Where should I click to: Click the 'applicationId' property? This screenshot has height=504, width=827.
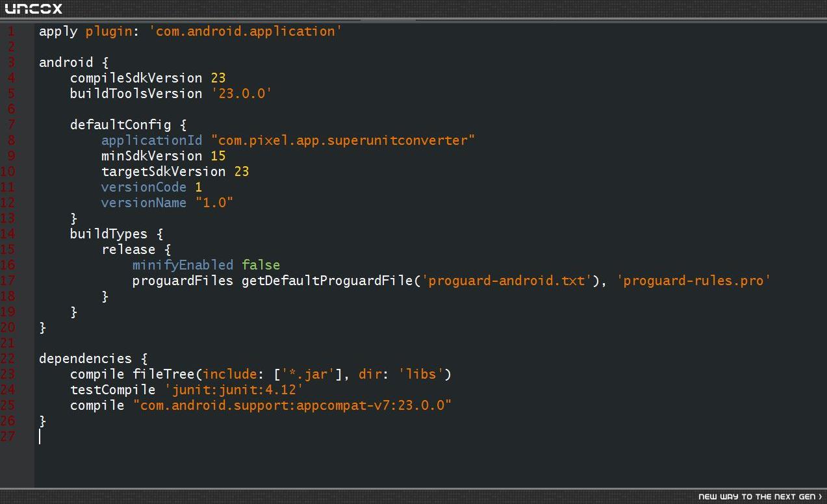[x=152, y=140]
